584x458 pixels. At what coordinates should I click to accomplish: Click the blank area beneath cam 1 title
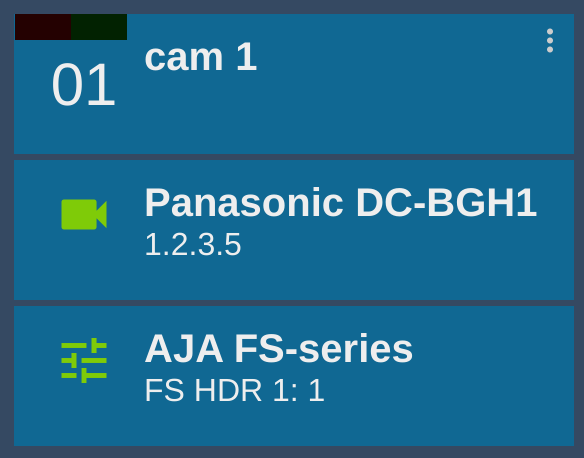coord(335,112)
